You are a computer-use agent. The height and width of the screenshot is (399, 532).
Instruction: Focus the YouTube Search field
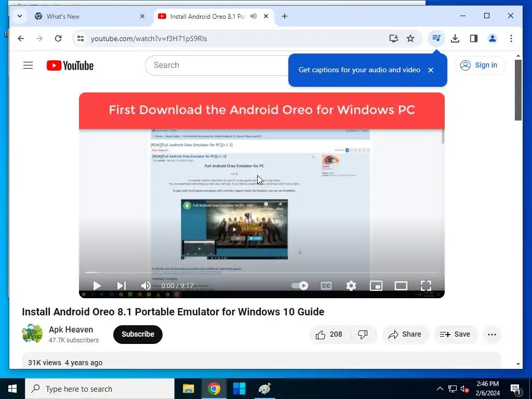pyautogui.click(x=217, y=65)
